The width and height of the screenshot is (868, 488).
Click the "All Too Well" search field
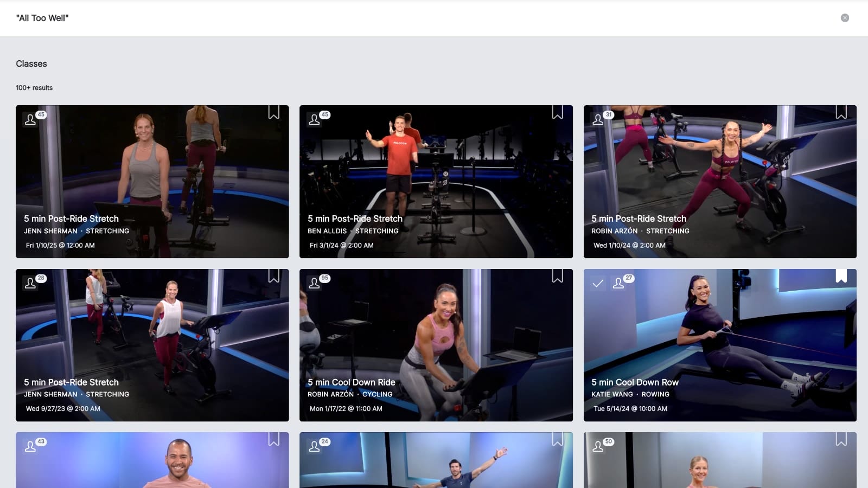tap(380, 18)
